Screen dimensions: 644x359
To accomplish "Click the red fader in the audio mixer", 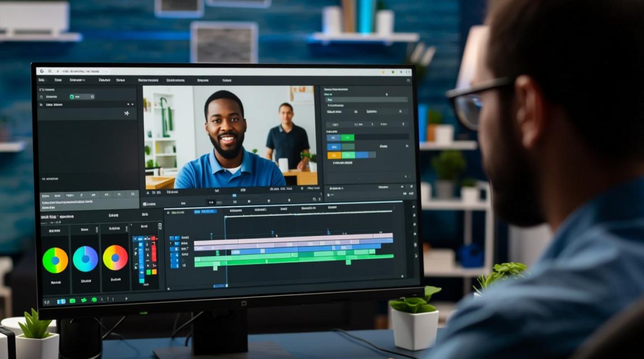I will [154, 249].
